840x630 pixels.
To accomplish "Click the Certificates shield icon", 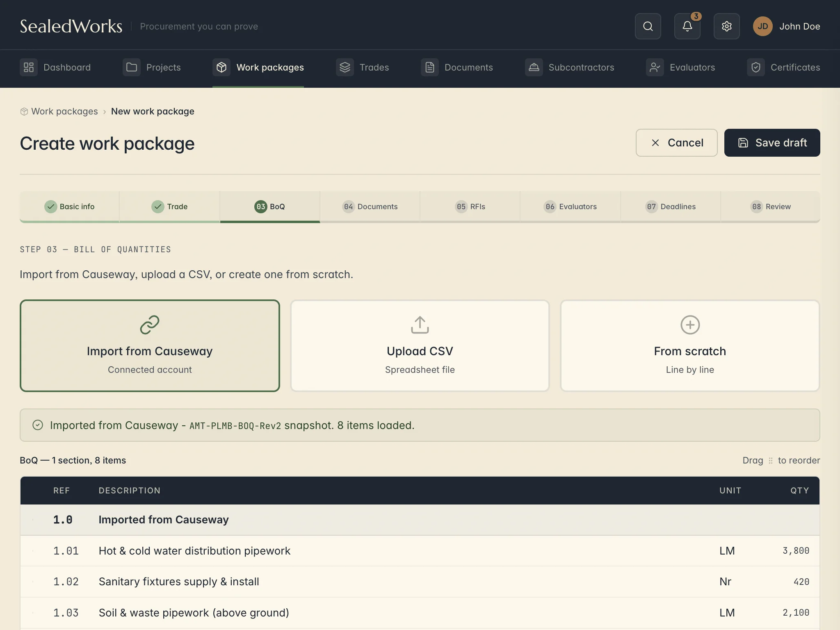I will [756, 67].
